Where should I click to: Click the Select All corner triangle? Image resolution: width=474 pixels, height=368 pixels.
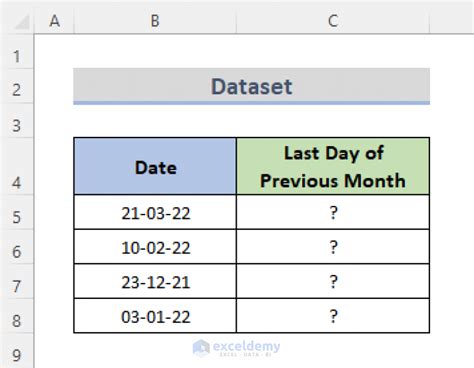click(22, 22)
